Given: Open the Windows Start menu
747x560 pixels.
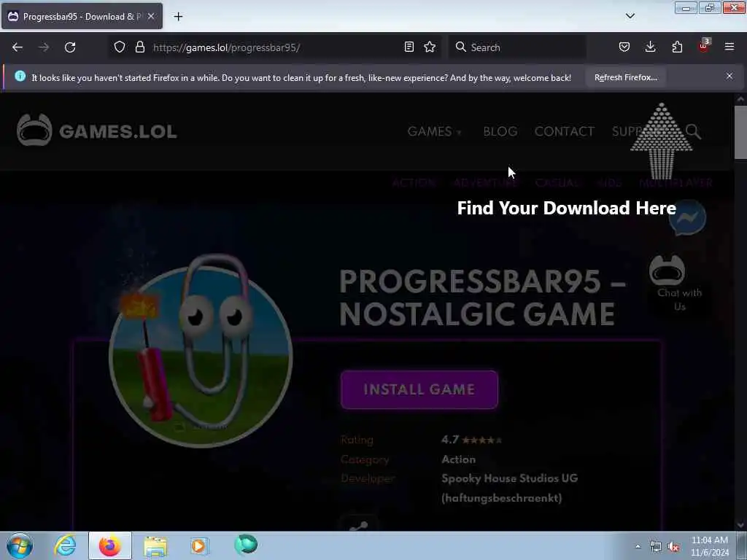Looking at the screenshot, I should tap(20, 545).
